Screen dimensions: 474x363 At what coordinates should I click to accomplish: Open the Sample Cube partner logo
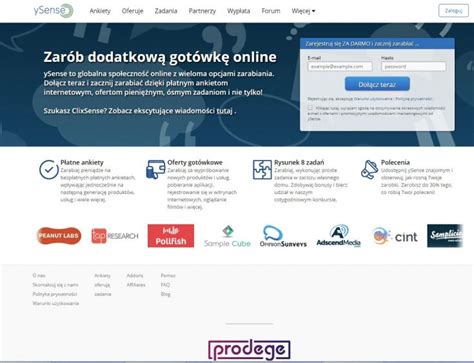pyautogui.click(x=227, y=236)
